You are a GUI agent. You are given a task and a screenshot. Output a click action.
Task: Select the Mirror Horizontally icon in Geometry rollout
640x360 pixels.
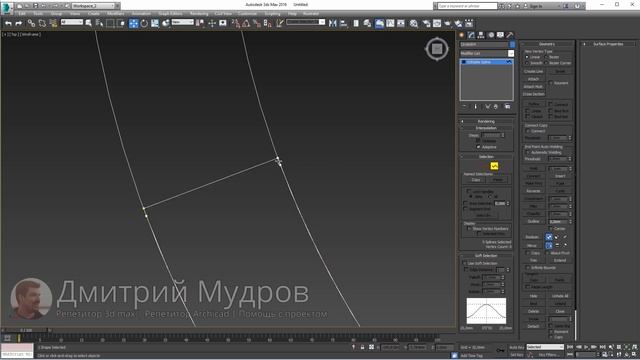click(549, 245)
